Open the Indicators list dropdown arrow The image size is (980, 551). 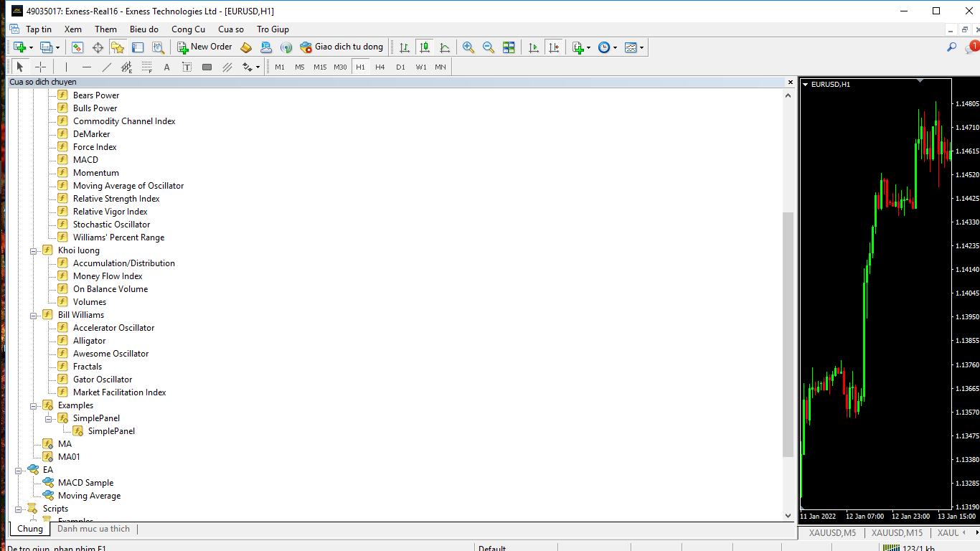588,47
